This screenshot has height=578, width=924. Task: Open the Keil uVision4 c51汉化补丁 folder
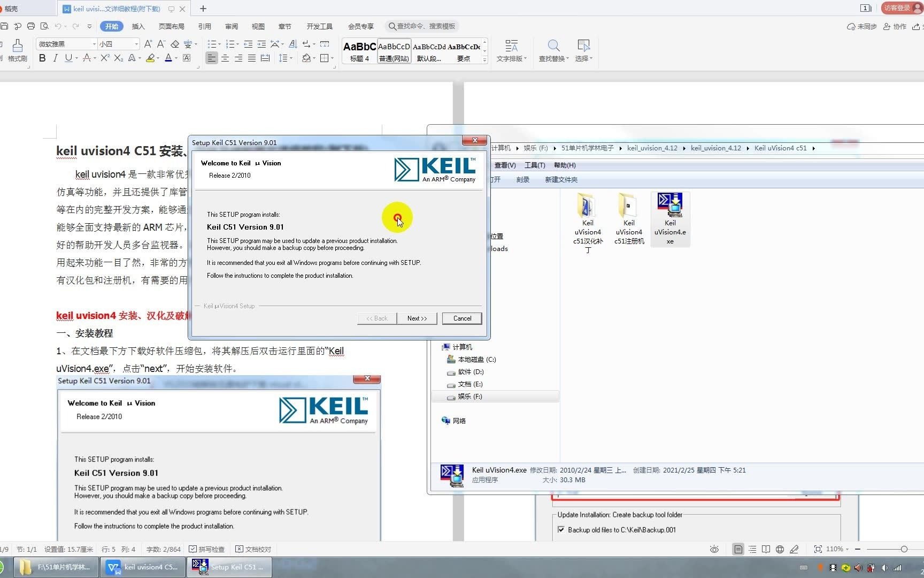588,223
